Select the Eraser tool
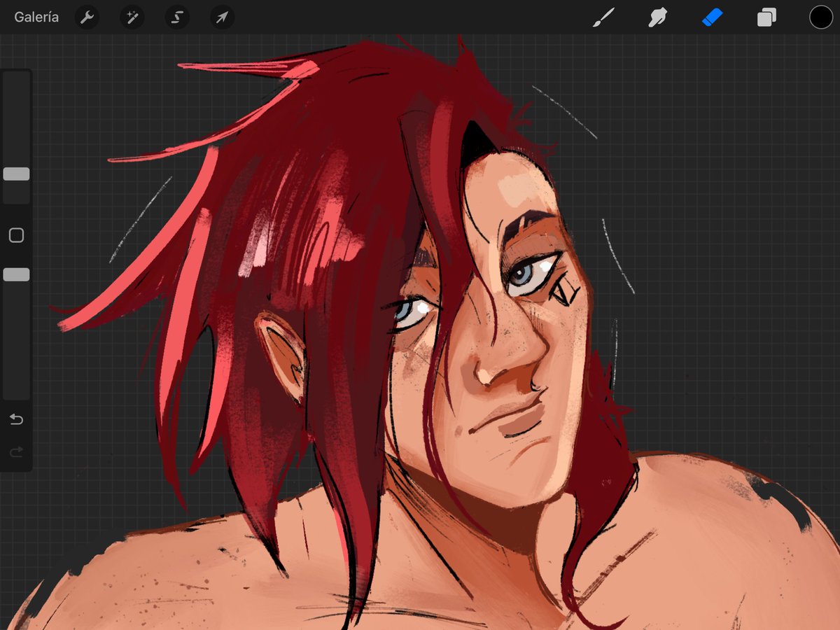 (712, 17)
